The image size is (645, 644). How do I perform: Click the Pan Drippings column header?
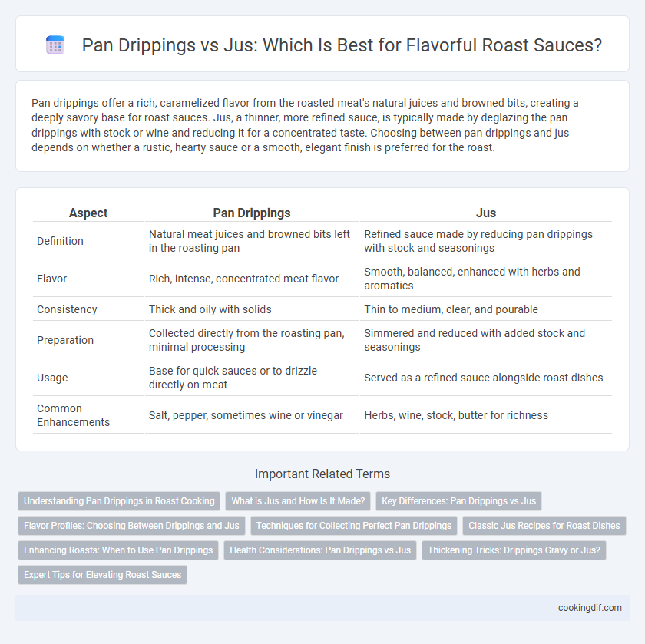(252, 213)
